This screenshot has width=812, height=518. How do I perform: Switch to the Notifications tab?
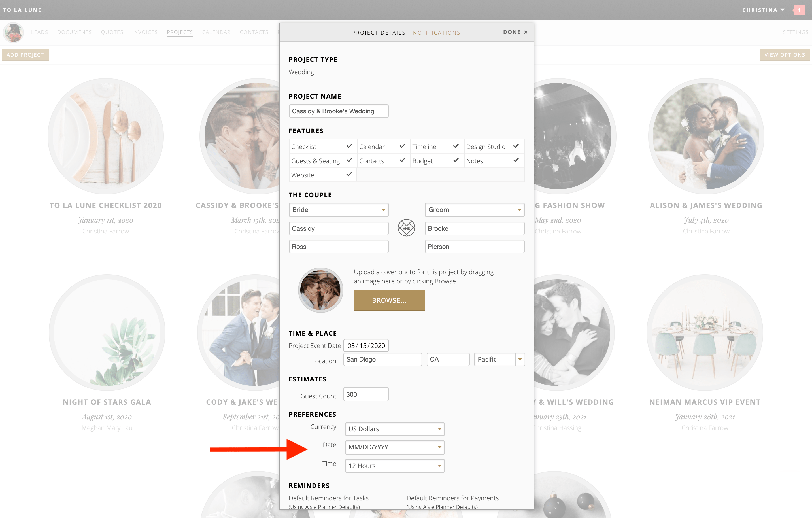437,32
